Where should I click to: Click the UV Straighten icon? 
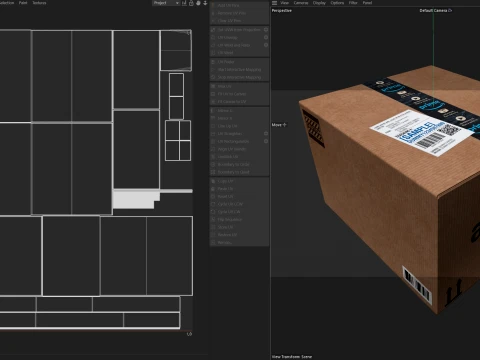pos(213,134)
